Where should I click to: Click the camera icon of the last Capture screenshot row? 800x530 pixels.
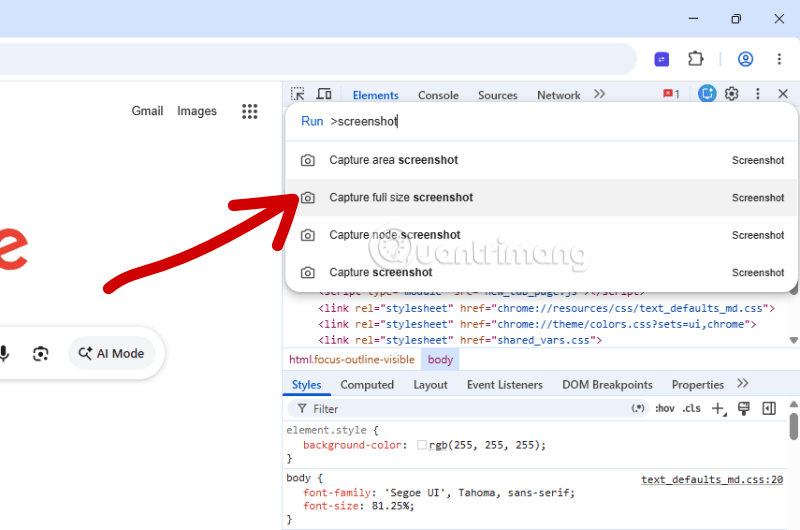(308, 272)
